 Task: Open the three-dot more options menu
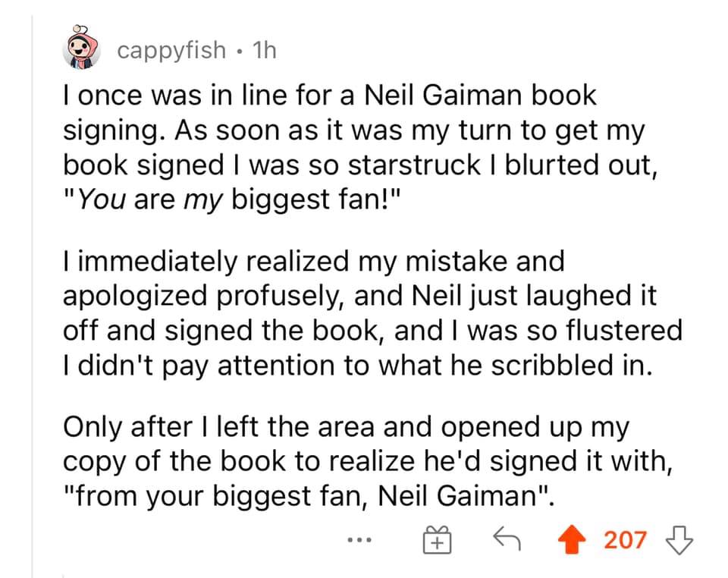pyautogui.click(x=355, y=540)
